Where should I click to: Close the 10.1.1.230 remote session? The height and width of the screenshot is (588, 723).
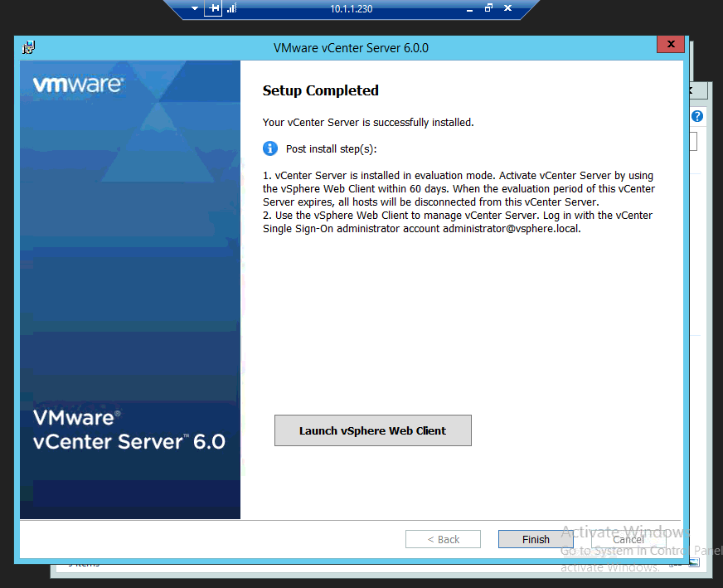click(507, 7)
